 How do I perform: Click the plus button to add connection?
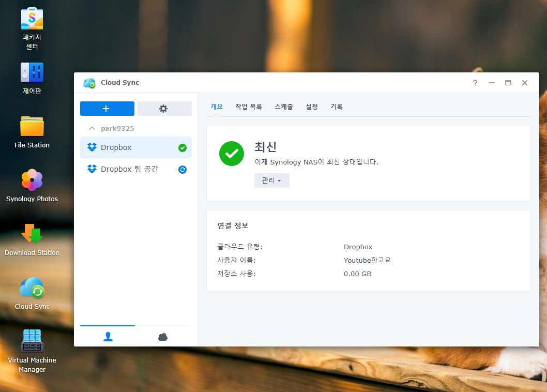[x=107, y=109]
